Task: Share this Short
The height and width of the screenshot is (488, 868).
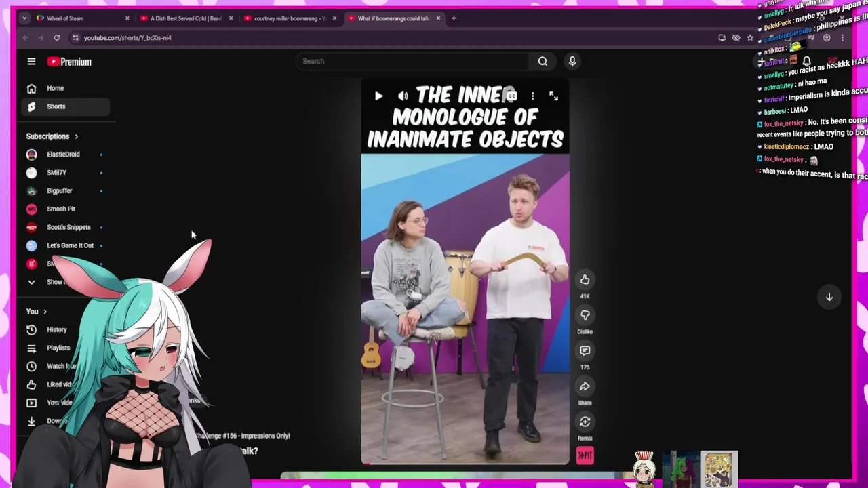Action: pyautogui.click(x=585, y=386)
